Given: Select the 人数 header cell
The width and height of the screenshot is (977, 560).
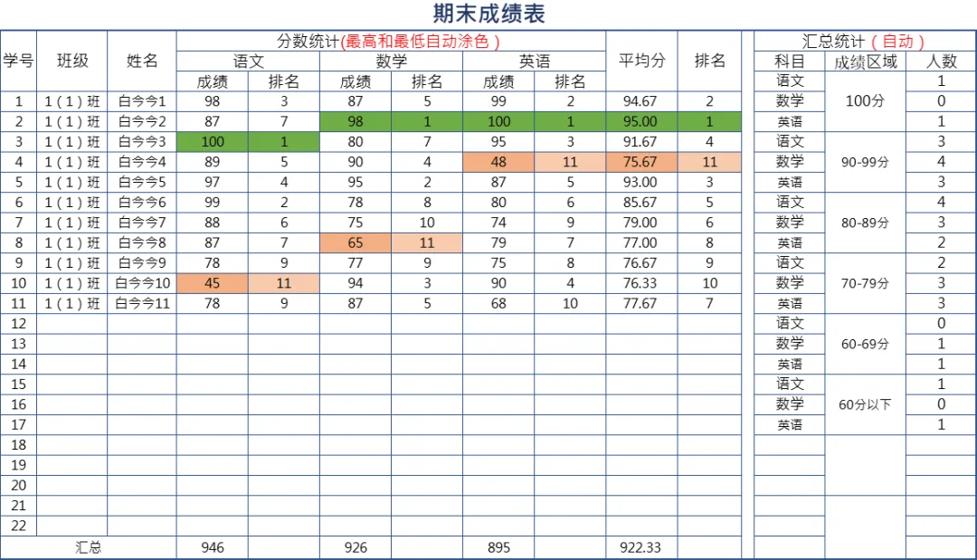Looking at the screenshot, I should pyautogui.click(x=941, y=61).
